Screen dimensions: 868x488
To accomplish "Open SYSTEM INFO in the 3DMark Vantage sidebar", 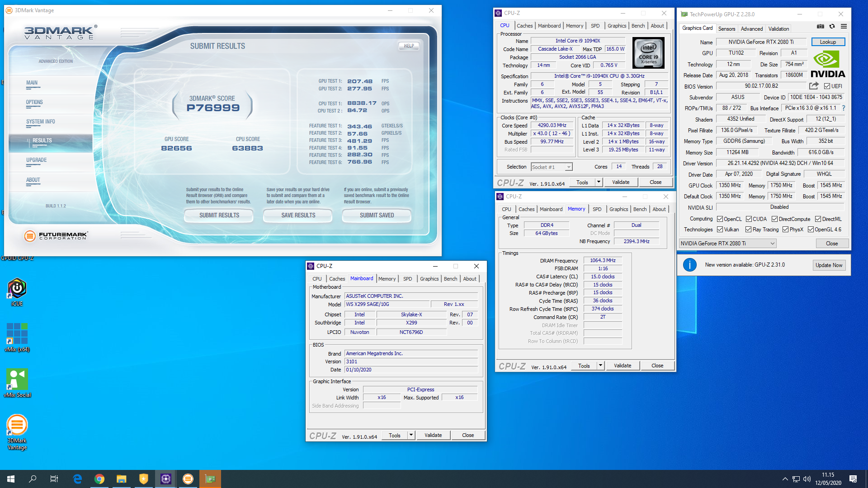I will tap(41, 122).
